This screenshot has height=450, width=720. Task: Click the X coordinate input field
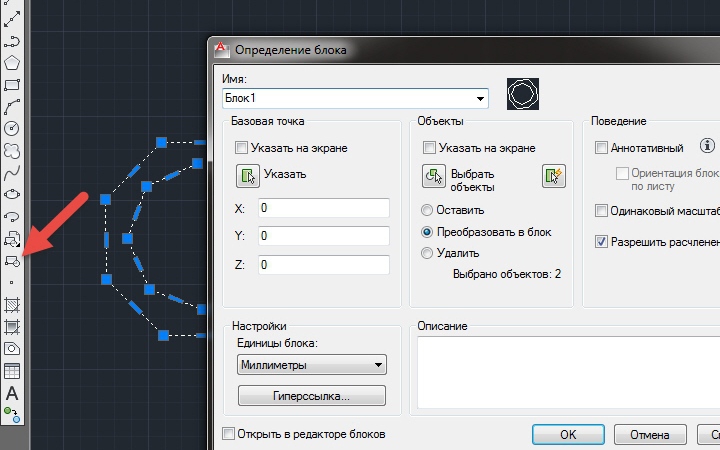(324, 208)
